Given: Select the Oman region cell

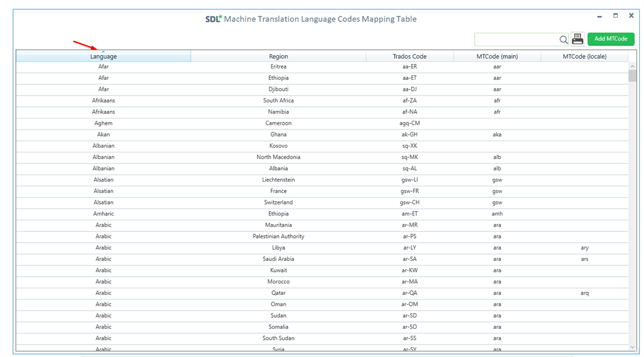Looking at the screenshot, I should pos(279,304).
